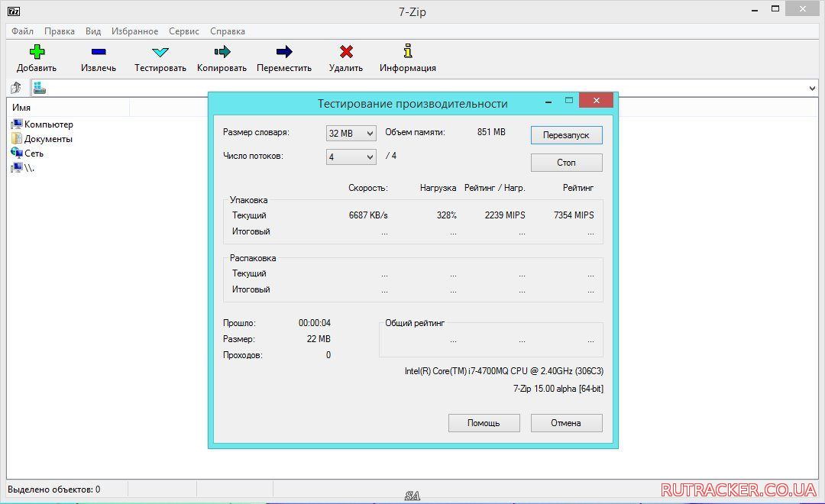The image size is (825, 504).
Task: Click the Выделено объектов: 0 status text
Action: tap(53, 489)
